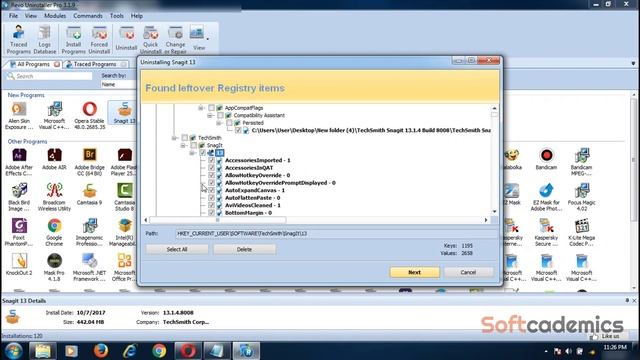Select Google Chrome program icon
The height and width of the screenshot is (360, 640).
[x=54, y=232]
